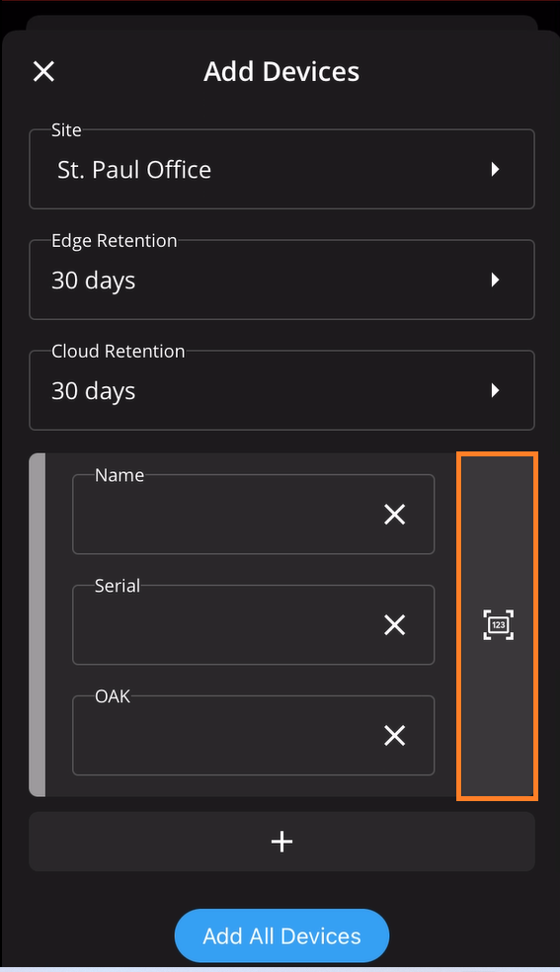Viewport: 560px width, 972px height.
Task: Clear the OAK field with its X
Action: pyautogui.click(x=395, y=735)
